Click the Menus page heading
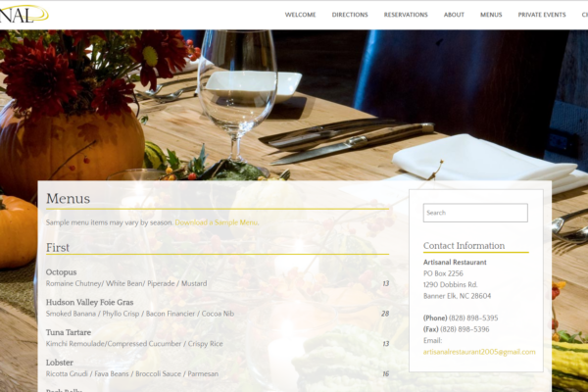Viewport: 588px width, 392px height. pyautogui.click(x=68, y=198)
